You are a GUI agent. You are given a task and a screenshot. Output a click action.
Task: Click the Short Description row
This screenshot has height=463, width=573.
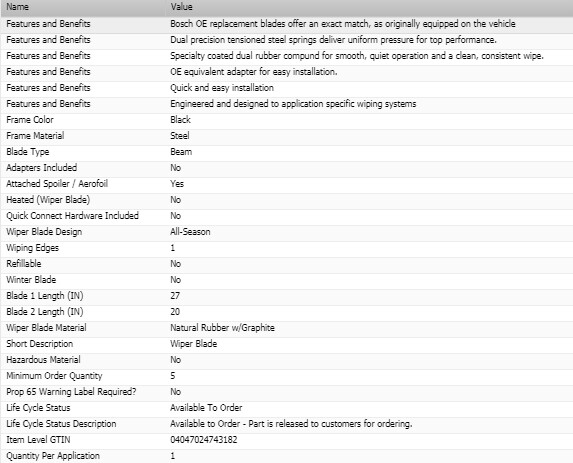pos(286,344)
